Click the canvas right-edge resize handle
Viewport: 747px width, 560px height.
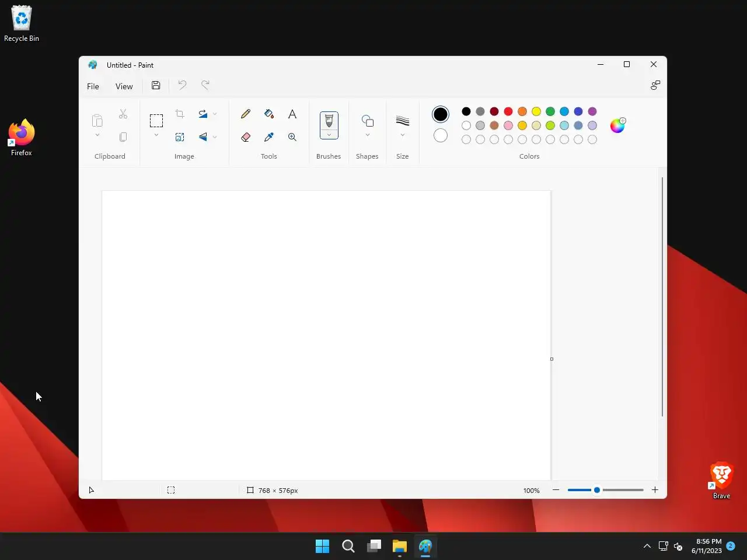[551, 359]
